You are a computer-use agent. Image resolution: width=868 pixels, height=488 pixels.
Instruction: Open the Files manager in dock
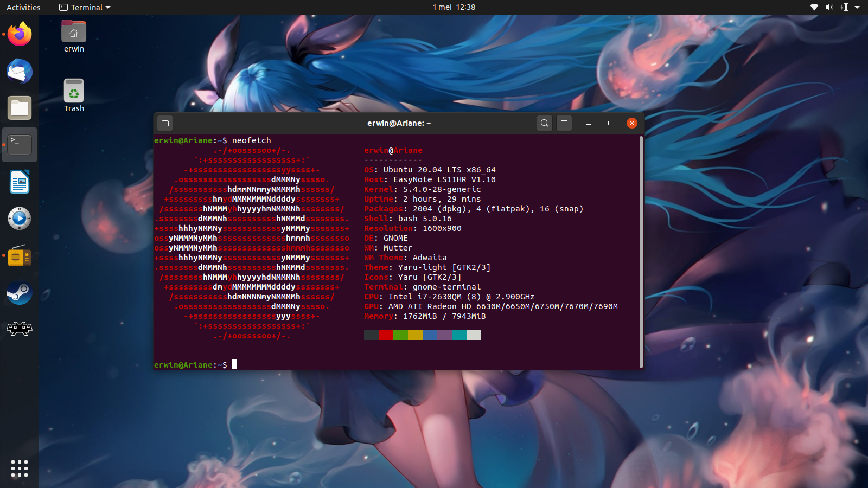[20, 108]
